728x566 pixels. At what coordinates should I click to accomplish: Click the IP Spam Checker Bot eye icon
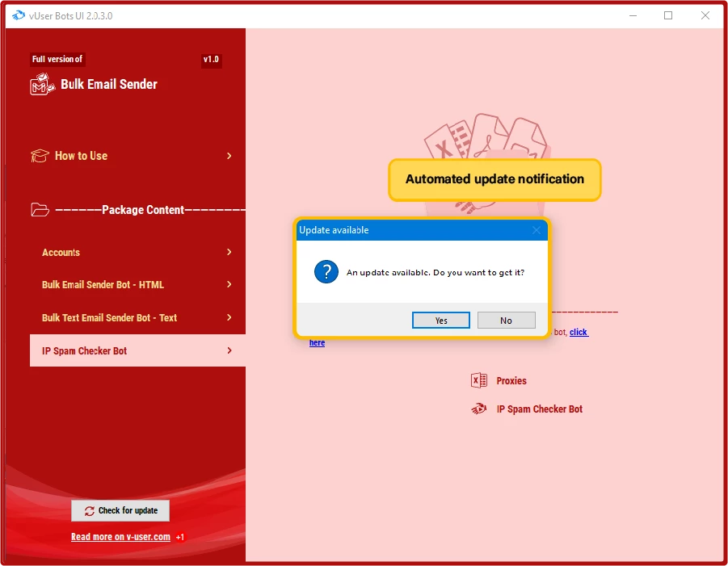[478, 409]
